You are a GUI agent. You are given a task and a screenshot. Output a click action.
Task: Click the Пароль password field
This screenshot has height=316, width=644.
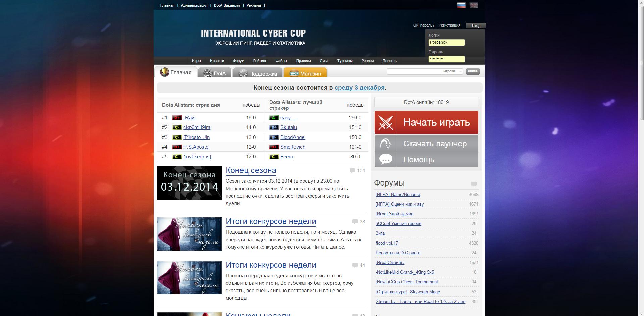446,59
